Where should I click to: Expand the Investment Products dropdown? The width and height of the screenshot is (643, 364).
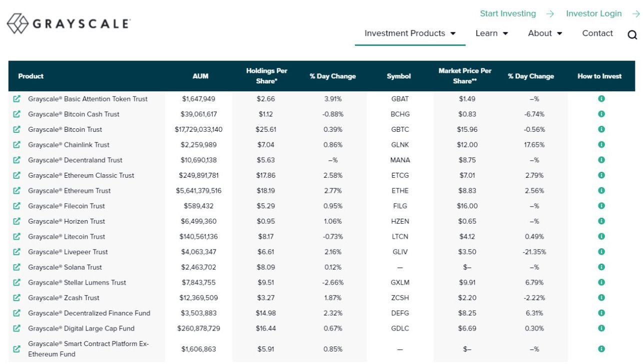(410, 33)
